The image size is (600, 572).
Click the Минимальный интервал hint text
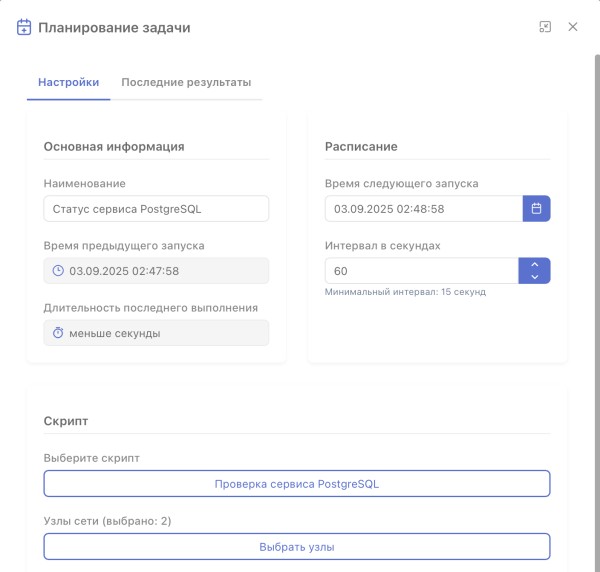pos(406,292)
